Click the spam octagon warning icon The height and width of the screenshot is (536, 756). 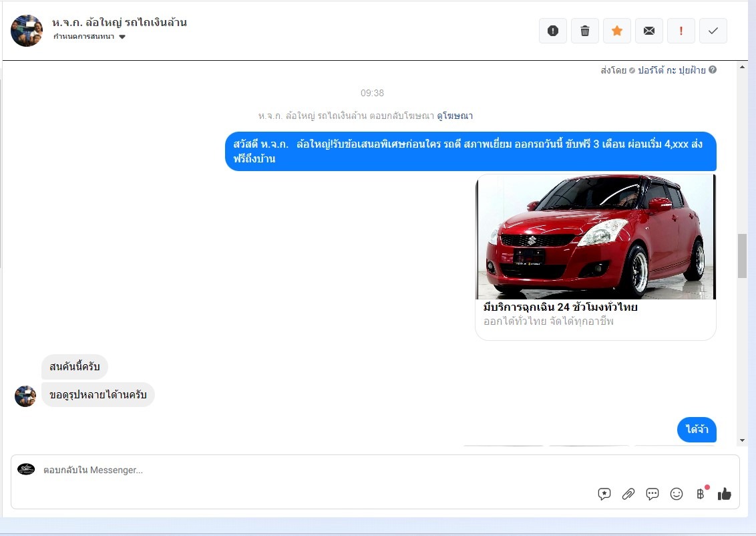pos(552,31)
